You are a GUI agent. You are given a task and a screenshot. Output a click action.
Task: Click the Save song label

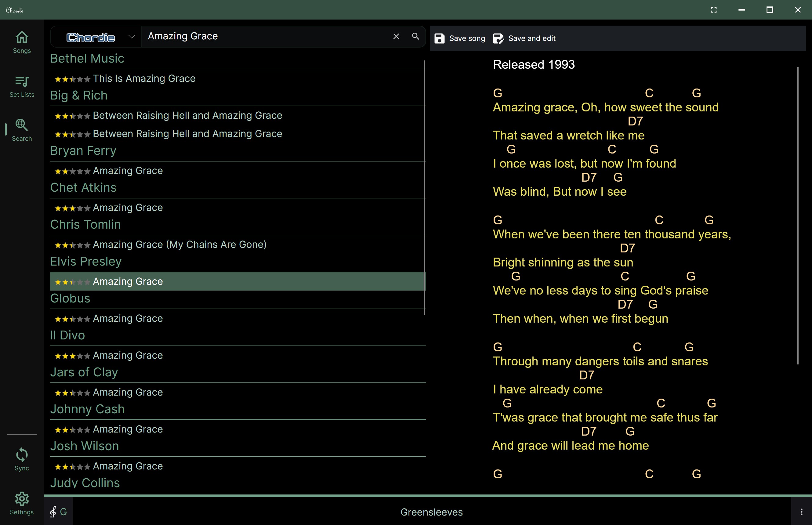coord(467,38)
